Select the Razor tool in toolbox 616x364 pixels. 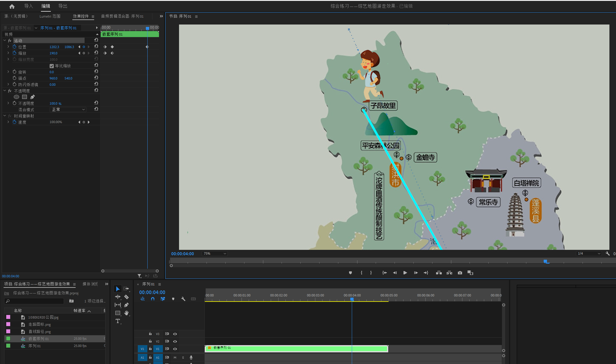tap(126, 297)
